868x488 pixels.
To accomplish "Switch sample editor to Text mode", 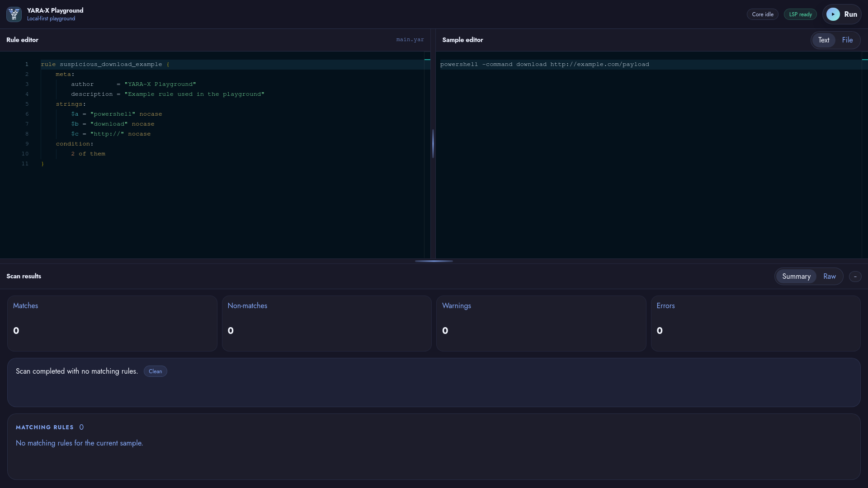I will coord(823,40).
